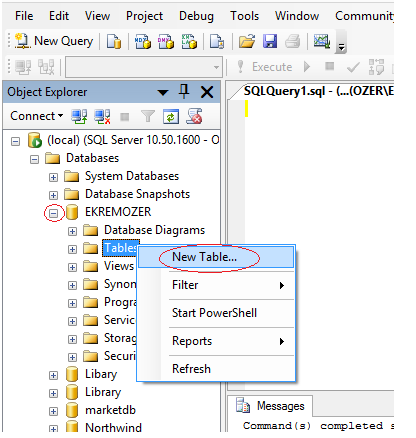Viewport: 416px width, 438px height.
Task: Collapse the EKREMOZER database node
Action: point(53,213)
